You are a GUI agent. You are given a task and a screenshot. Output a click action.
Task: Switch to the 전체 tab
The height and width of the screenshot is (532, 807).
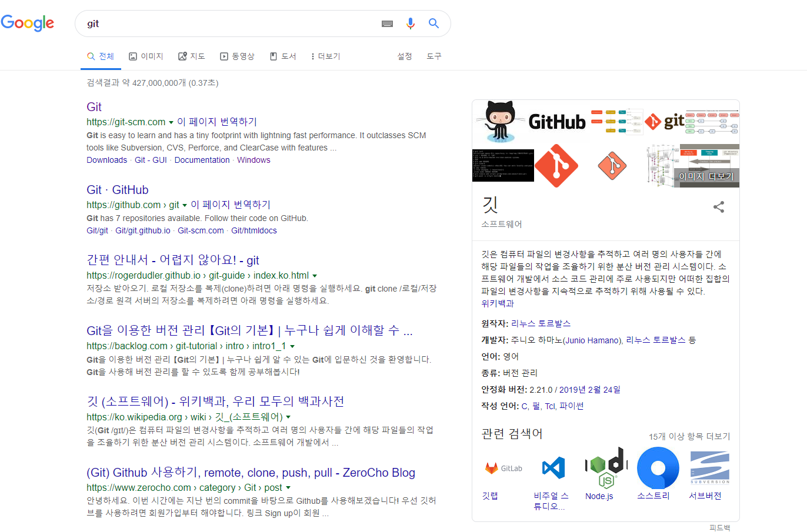tap(101, 56)
